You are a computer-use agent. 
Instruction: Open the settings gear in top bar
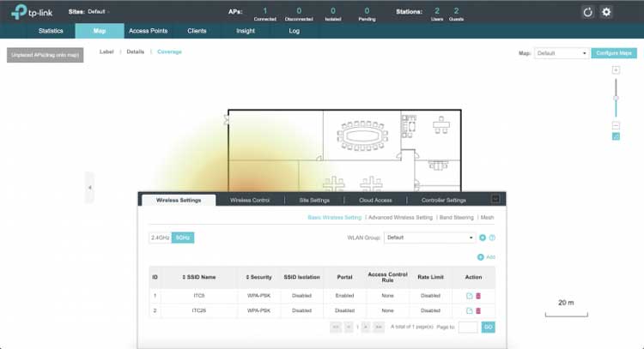[x=606, y=12]
